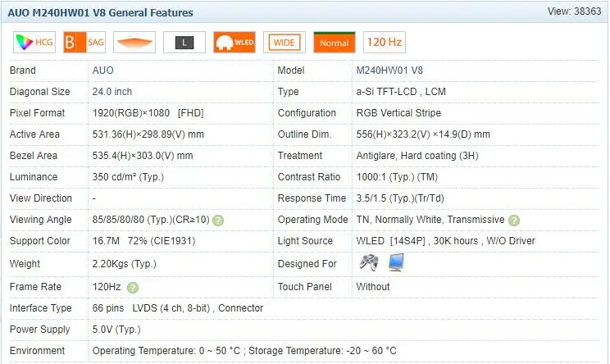This screenshot has height=364, width=610.
Task: Select the 24.0 inch diagonal size value
Action: [x=112, y=92]
